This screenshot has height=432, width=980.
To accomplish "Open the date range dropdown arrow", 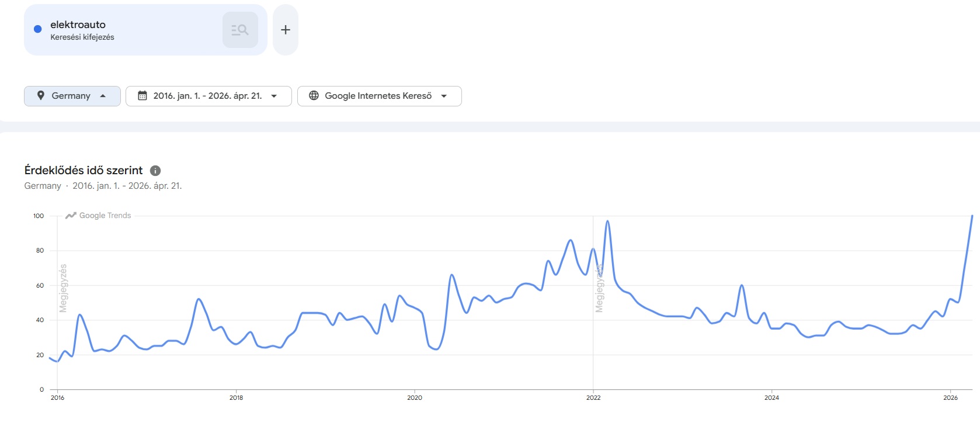I will (274, 96).
